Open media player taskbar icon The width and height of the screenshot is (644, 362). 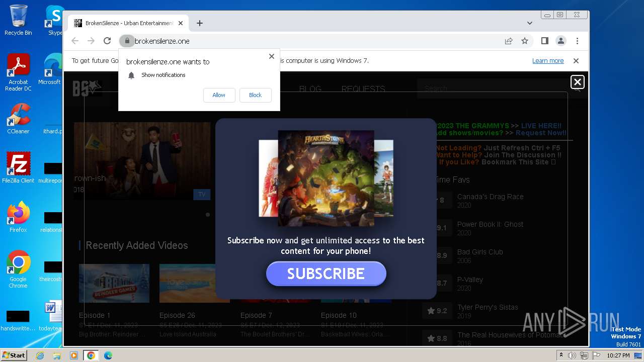click(74, 355)
